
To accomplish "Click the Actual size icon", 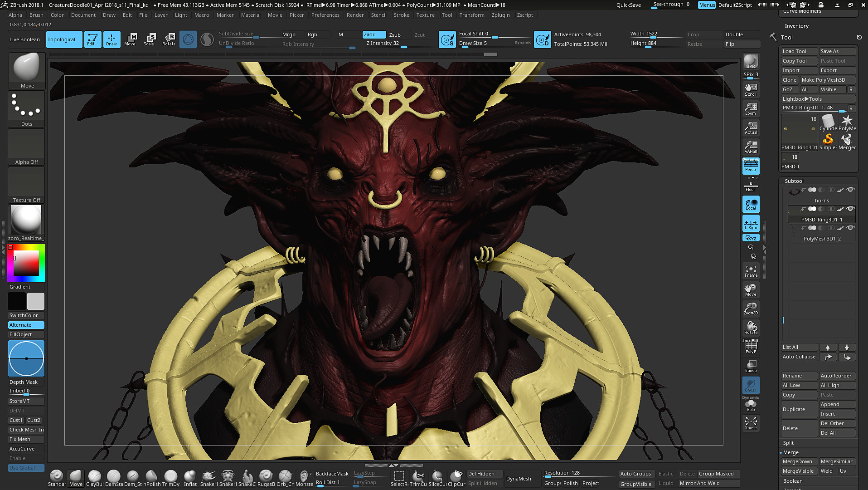I will tap(751, 127).
